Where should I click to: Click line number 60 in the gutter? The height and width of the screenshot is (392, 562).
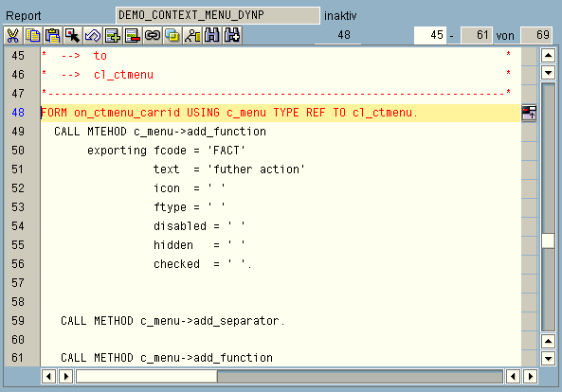point(18,340)
